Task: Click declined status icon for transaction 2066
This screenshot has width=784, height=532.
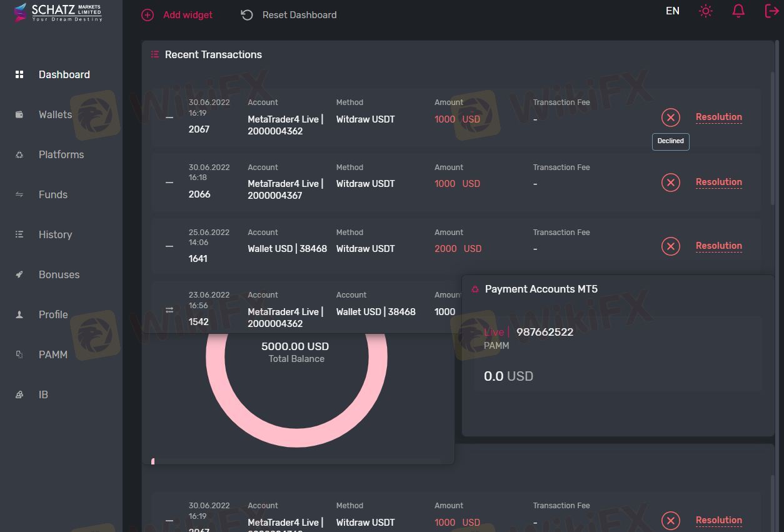Action: 670,182
